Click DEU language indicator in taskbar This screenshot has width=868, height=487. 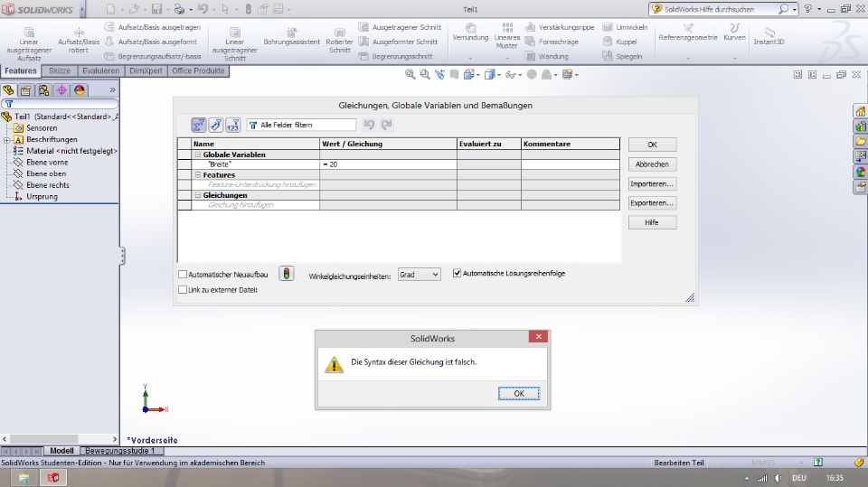pos(798,478)
